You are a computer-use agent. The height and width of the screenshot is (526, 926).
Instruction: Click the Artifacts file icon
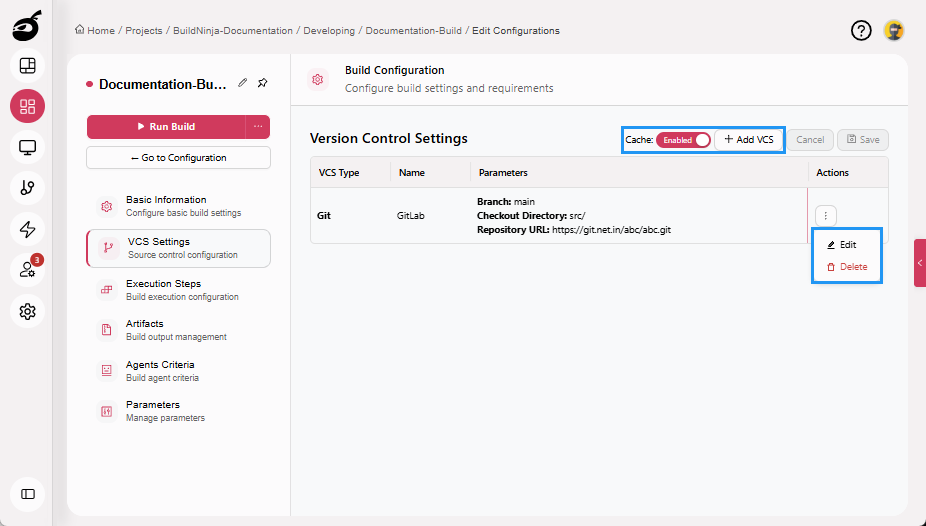coord(107,330)
